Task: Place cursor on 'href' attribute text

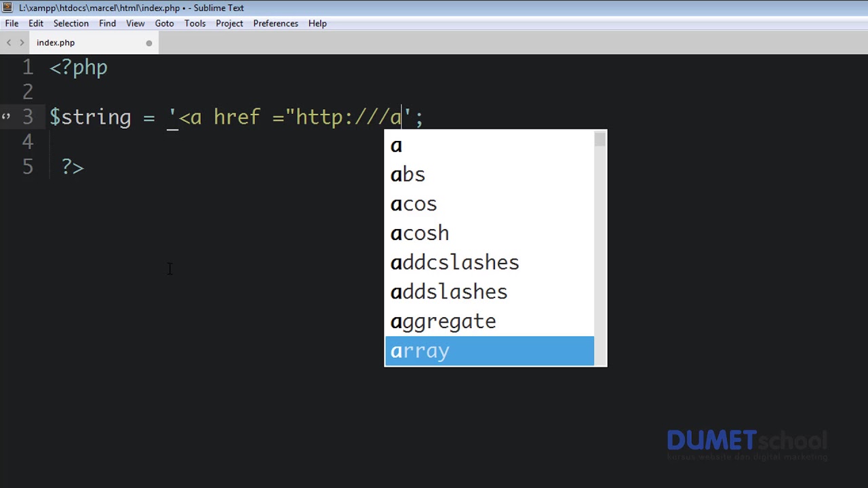Action: click(x=237, y=117)
